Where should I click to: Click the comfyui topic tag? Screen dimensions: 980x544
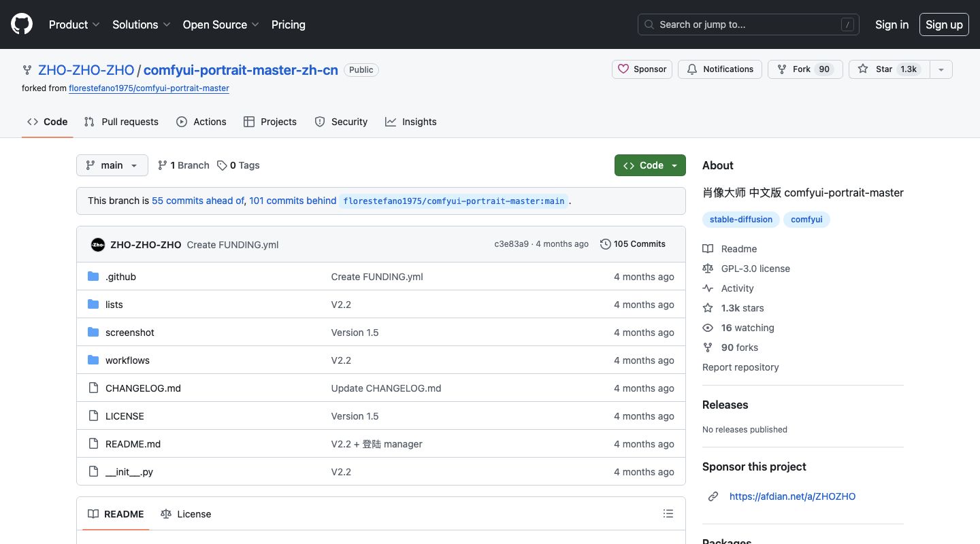coord(806,220)
